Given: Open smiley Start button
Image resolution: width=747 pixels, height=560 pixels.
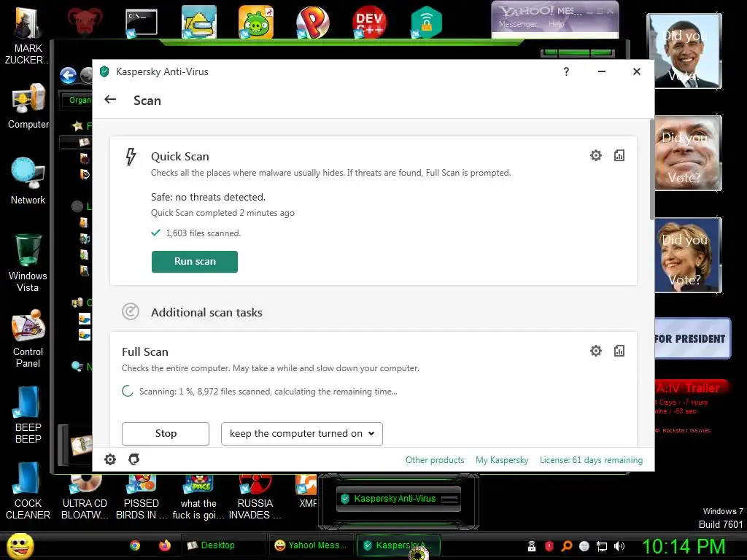Looking at the screenshot, I should coord(20,545).
